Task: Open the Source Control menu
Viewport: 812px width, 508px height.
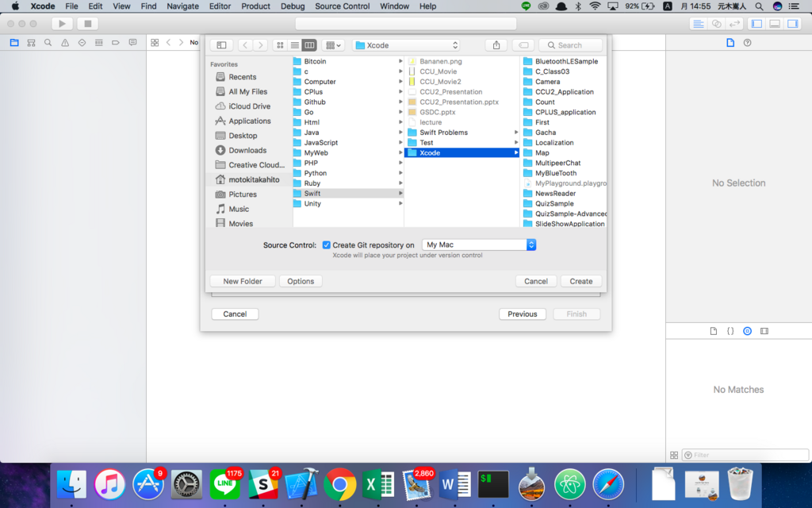Action: [x=343, y=6]
